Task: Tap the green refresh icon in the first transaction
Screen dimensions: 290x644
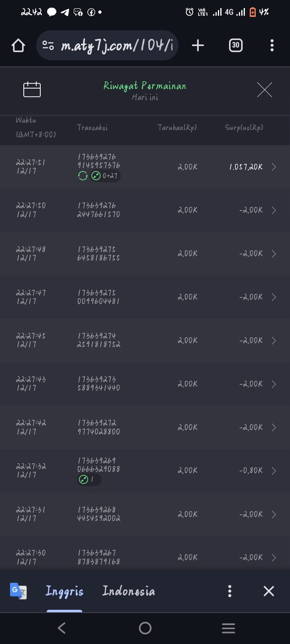Action: coord(83,176)
